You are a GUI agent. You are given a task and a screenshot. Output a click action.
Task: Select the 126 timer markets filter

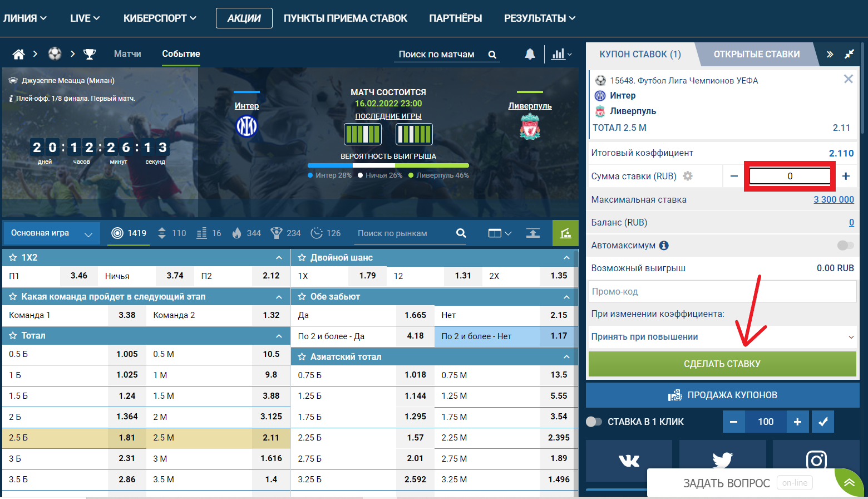[x=325, y=233]
